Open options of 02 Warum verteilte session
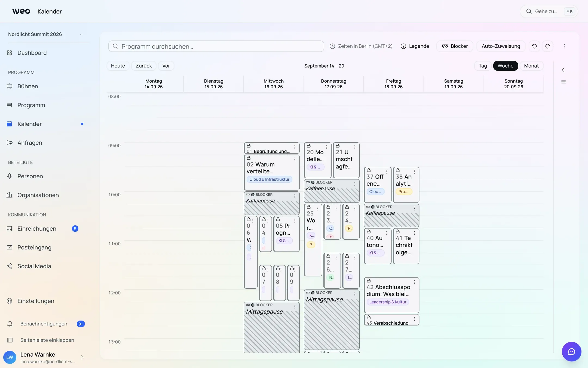 (295, 159)
